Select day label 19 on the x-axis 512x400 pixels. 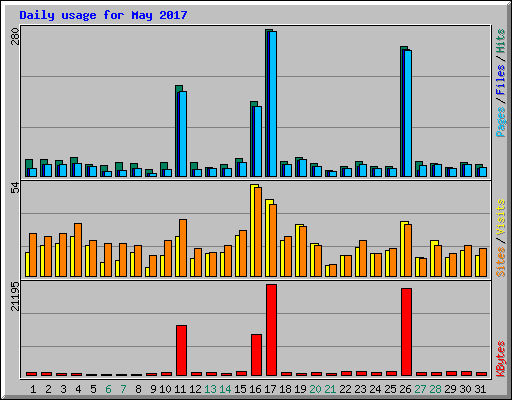300,389
